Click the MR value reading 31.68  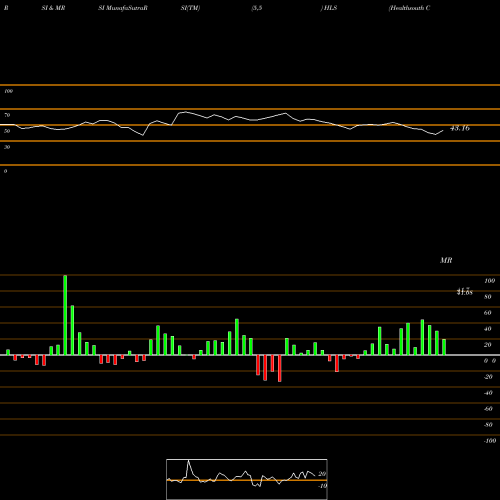465,292
